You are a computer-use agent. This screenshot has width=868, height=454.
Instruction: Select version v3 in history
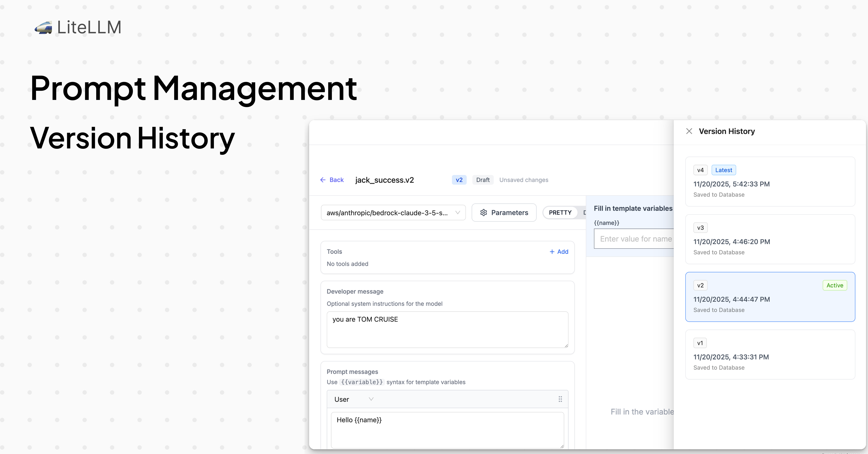(770, 239)
